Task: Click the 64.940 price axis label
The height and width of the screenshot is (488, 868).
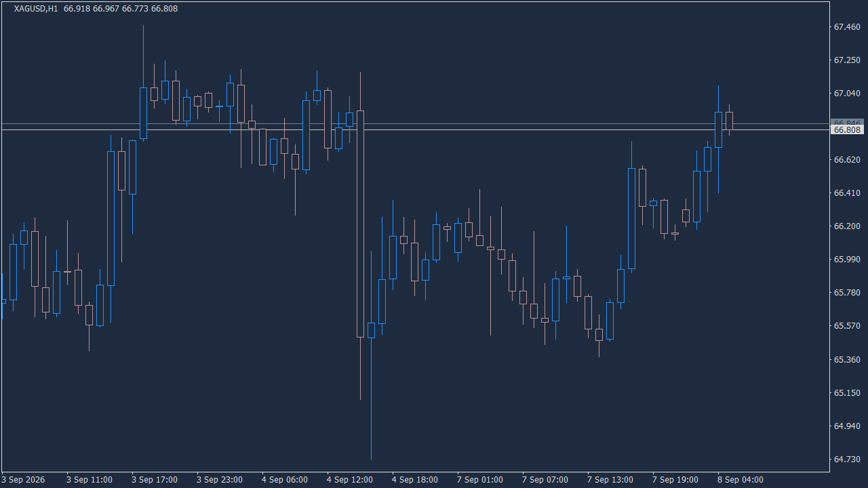Action: 847,426
